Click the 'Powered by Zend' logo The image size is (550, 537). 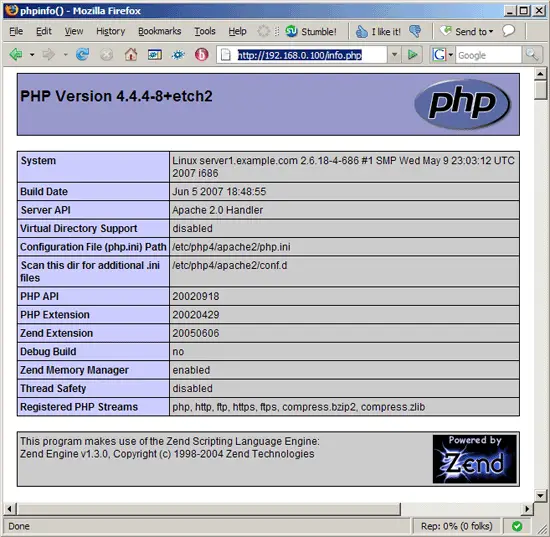click(474, 459)
